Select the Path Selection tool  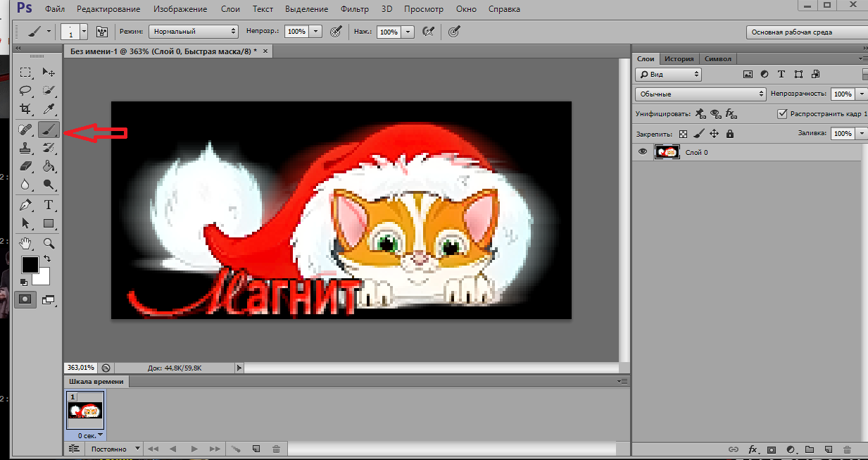pyautogui.click(x=25, y=223)
